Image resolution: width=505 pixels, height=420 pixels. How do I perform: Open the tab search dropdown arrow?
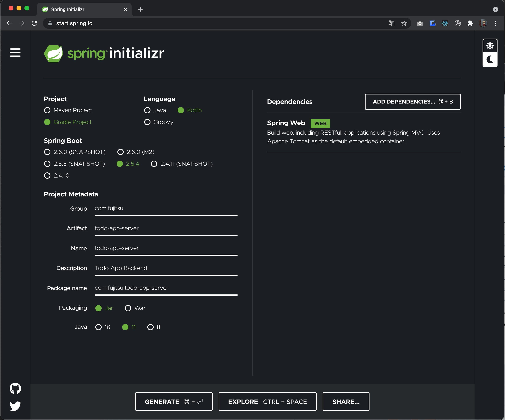tap(495, 9)
